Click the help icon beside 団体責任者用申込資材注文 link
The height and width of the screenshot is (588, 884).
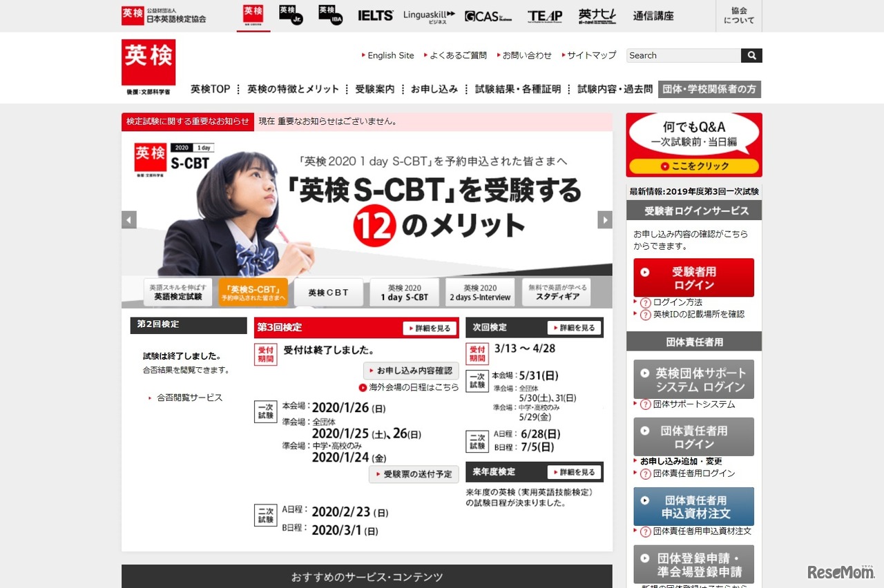click(x=646, y=531)
